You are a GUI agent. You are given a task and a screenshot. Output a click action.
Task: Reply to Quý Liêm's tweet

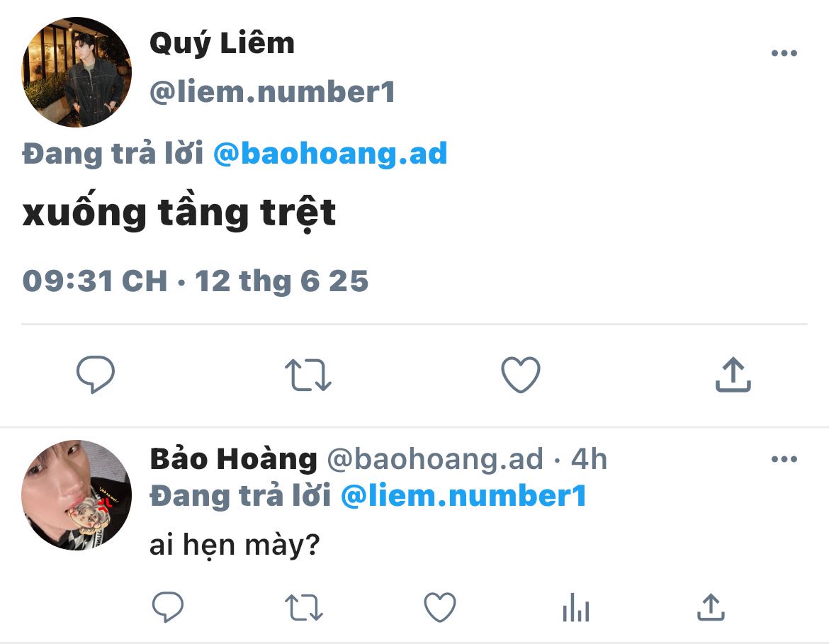click(96, 374)
